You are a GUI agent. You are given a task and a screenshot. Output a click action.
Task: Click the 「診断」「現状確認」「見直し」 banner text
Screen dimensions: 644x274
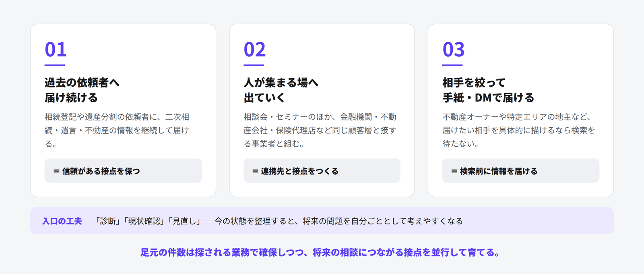coord(147,221)
